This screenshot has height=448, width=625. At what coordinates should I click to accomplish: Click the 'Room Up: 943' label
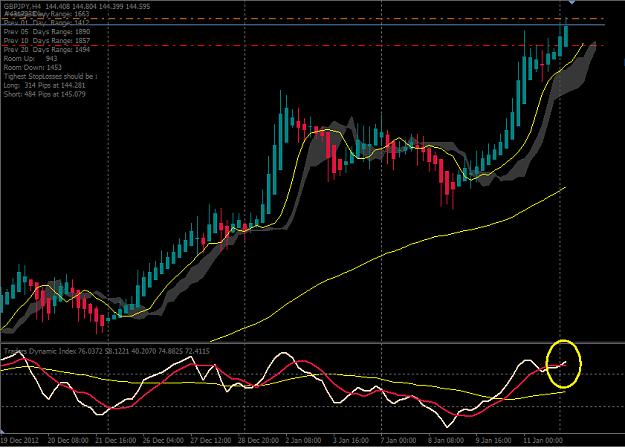[x=30, y=59]
